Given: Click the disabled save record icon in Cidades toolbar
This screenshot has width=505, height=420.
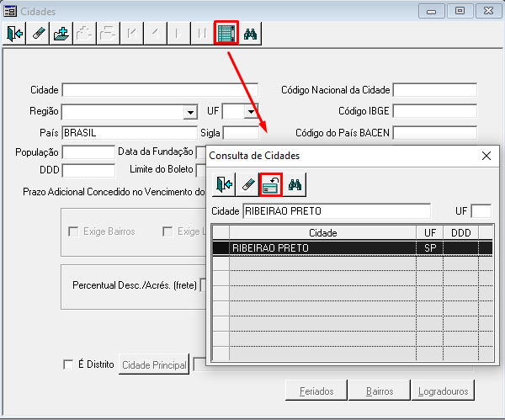Looking at the screenshot, I should 109,33.
